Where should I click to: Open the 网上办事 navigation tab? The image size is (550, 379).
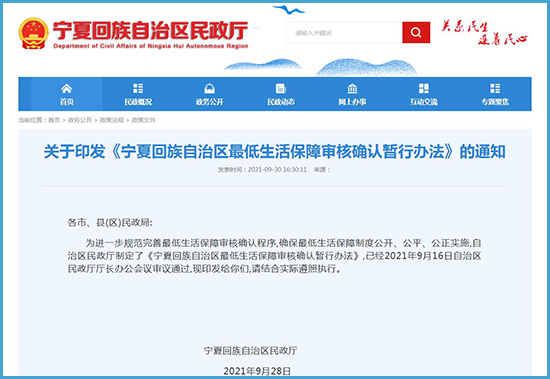tap(352, 94)
